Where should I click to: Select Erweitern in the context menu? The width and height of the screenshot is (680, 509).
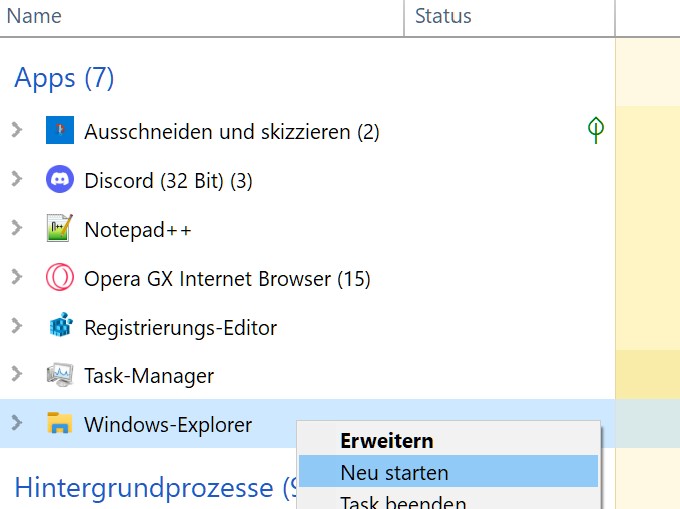click(x=386, y=440)
